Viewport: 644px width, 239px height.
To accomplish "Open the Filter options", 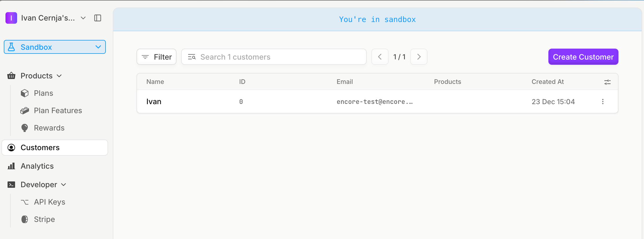I will (x=157, y=57).
